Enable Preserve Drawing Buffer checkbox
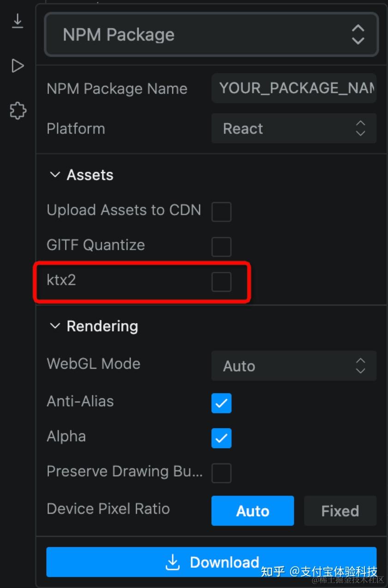 221,473
